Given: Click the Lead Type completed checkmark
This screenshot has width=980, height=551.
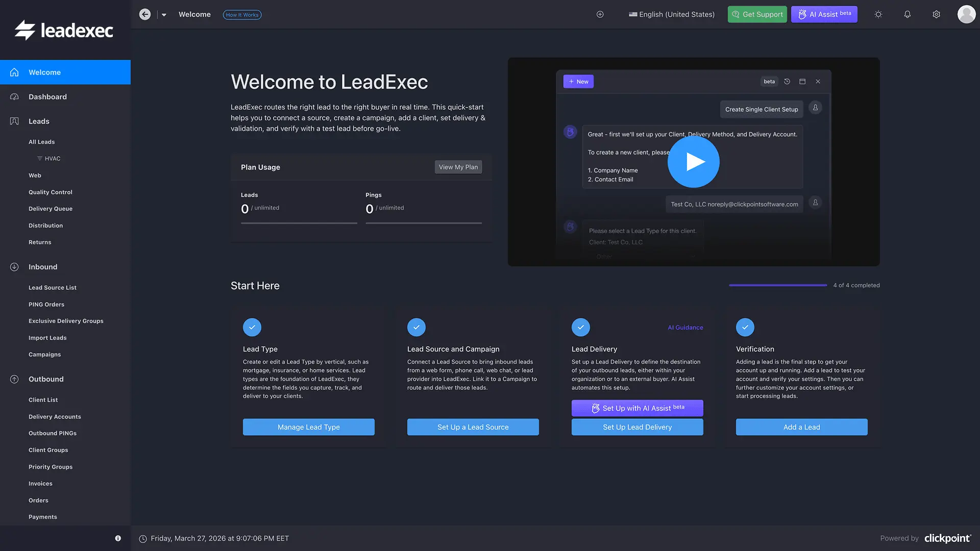Looking at the screenshot, I should tap(252, 327).
